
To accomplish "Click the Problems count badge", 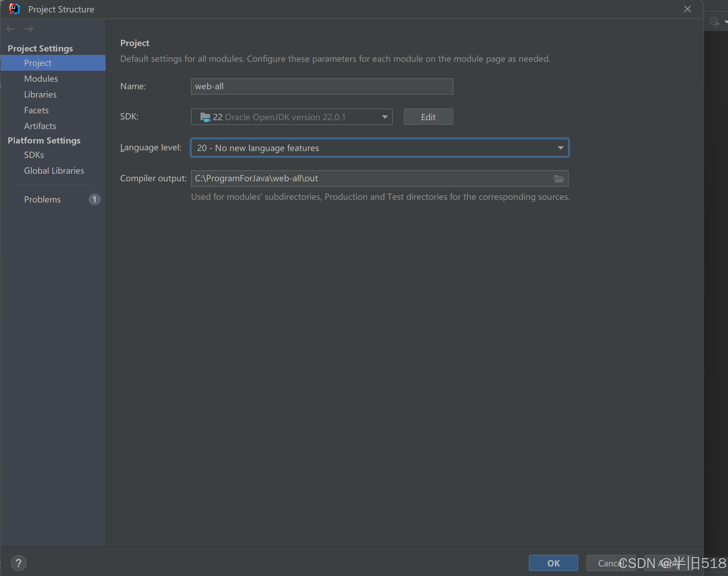I will (94, 199).
